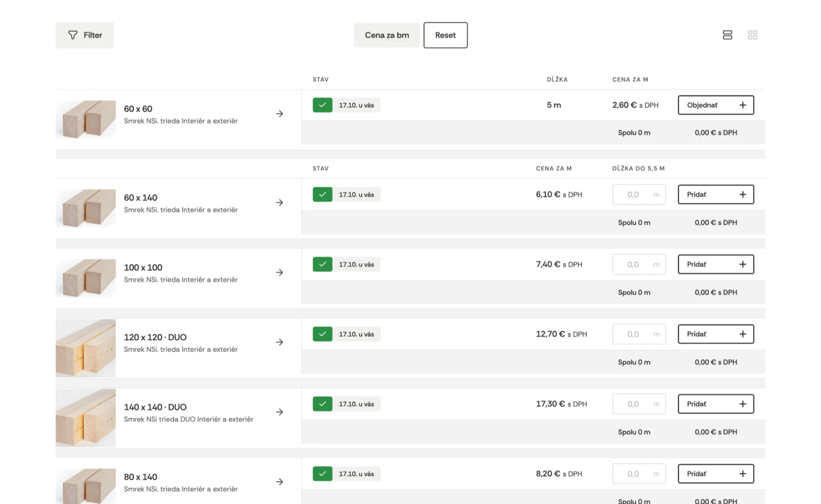Open 80 x 140 product details arrow
The width and height of the screenshot is (821, 504).
click(x=280, y=482)
